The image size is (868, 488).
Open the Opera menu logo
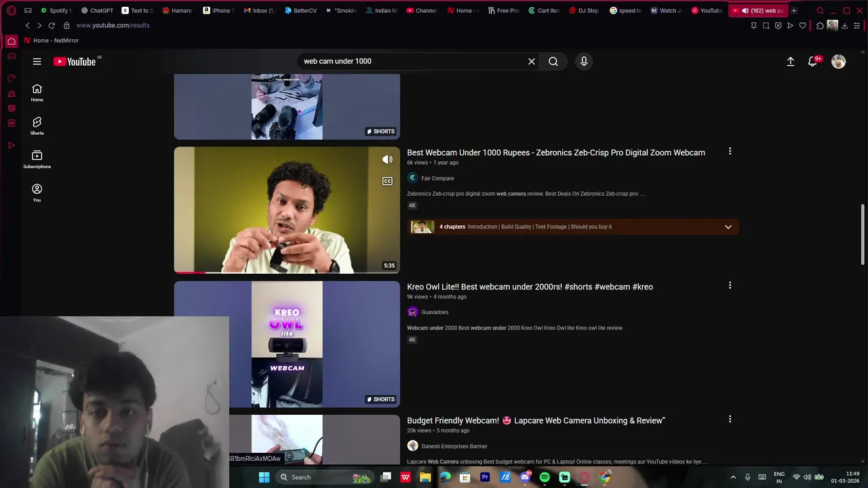(x=12, y=11)
